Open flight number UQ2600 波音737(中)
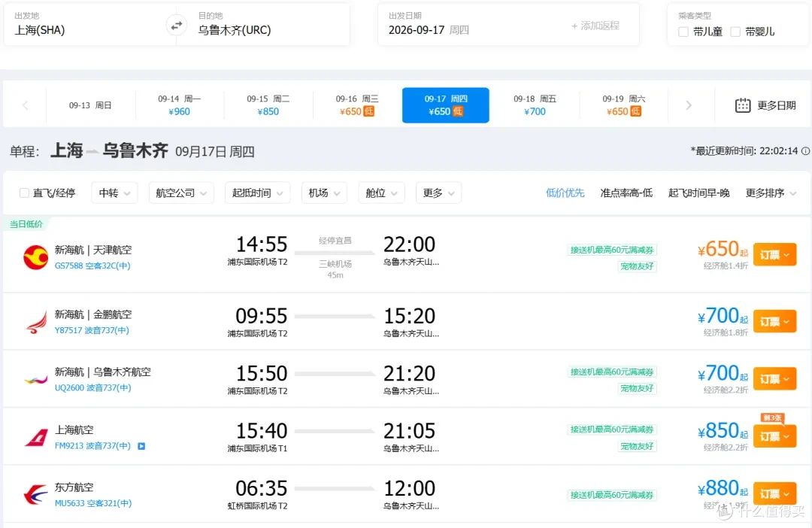The height and width of the screenshot is (528, 812). [92, 387]
